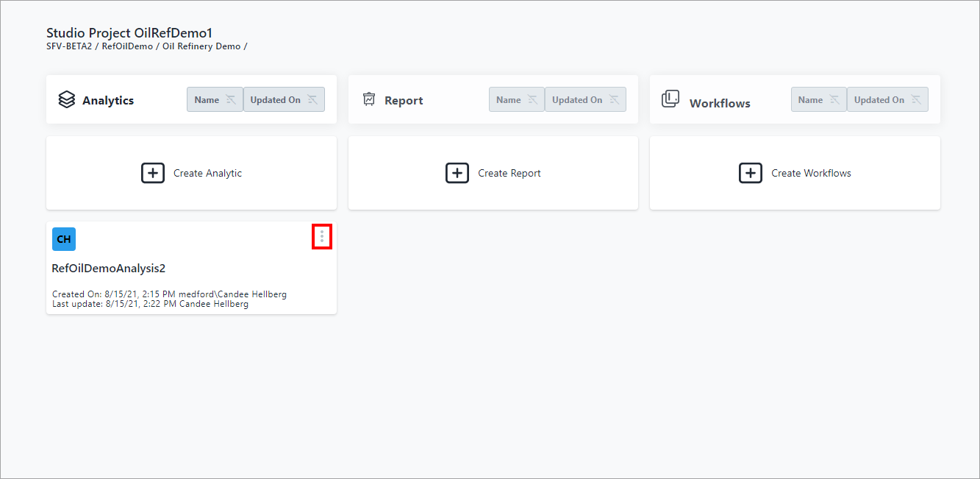Click the Analytics layers icon
Viewport: 980px width, 479px height.
pyautogui.click(x=67, y=99)
